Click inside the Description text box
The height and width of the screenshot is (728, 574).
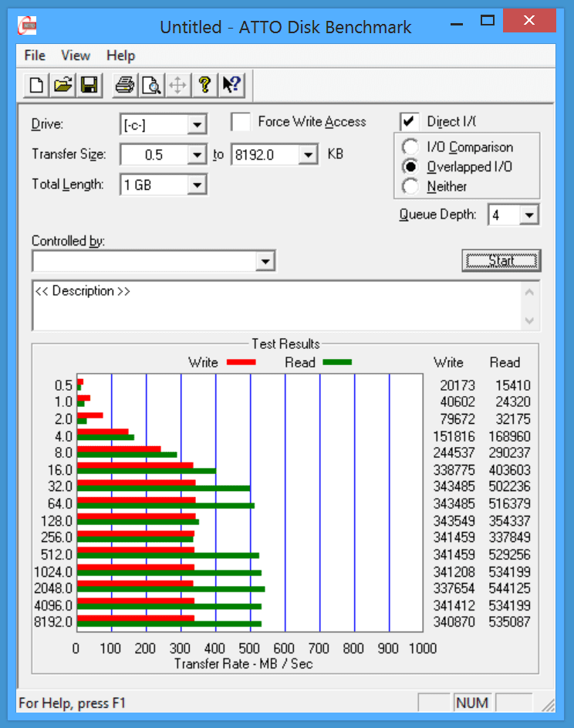point(276,306)
